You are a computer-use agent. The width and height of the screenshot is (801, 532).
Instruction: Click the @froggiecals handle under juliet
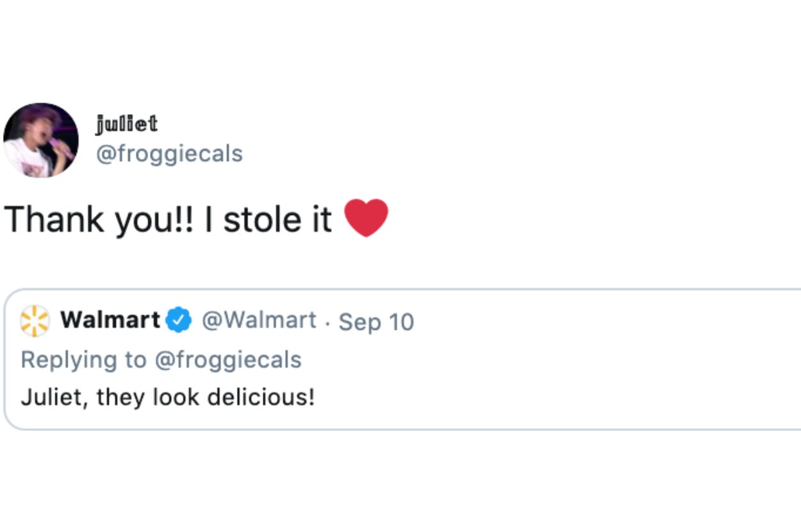point(169,154)
